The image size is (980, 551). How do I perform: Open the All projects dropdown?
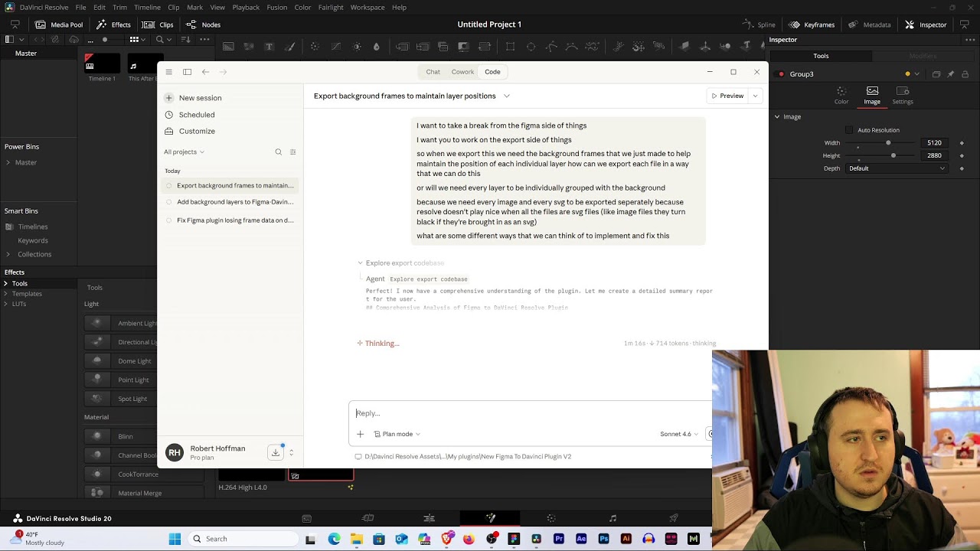184,152
